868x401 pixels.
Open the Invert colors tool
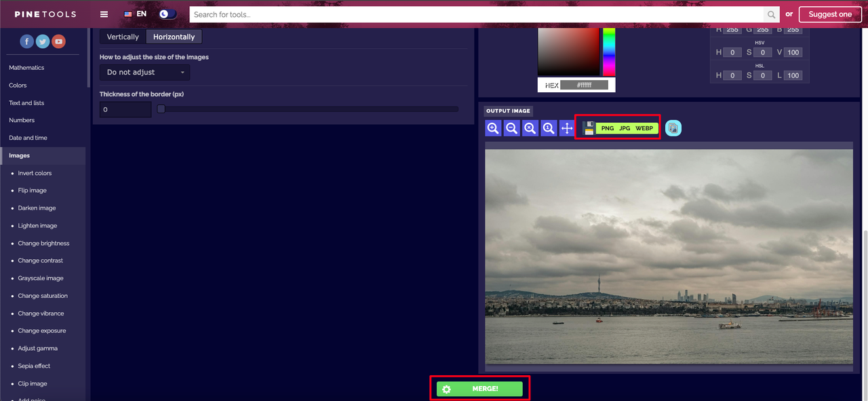[35, 173]
